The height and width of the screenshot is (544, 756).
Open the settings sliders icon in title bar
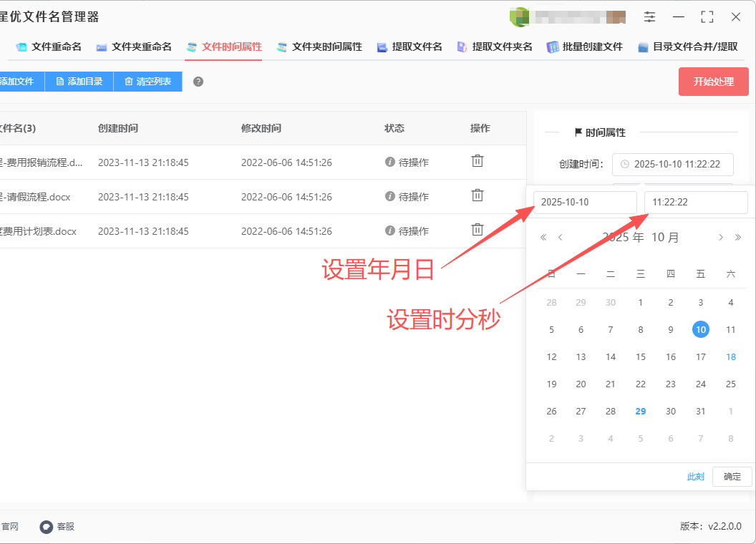(649, 16)
